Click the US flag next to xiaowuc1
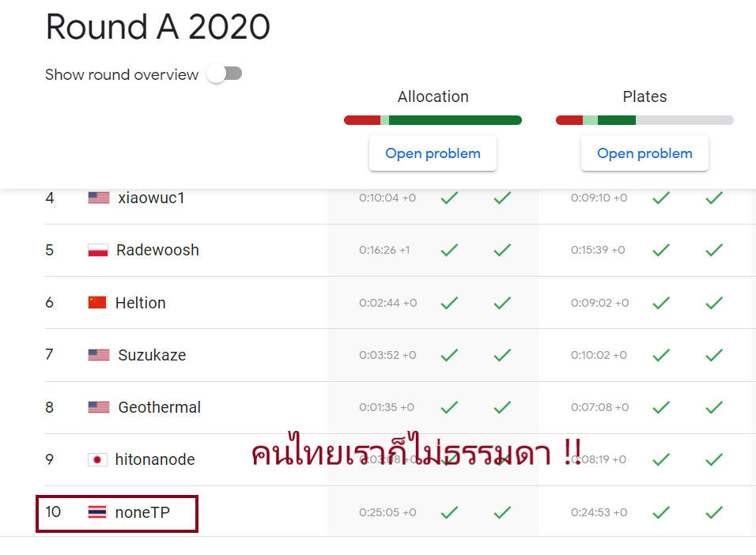The width and height of the screenshot is (756, 555). click(99, 198)
